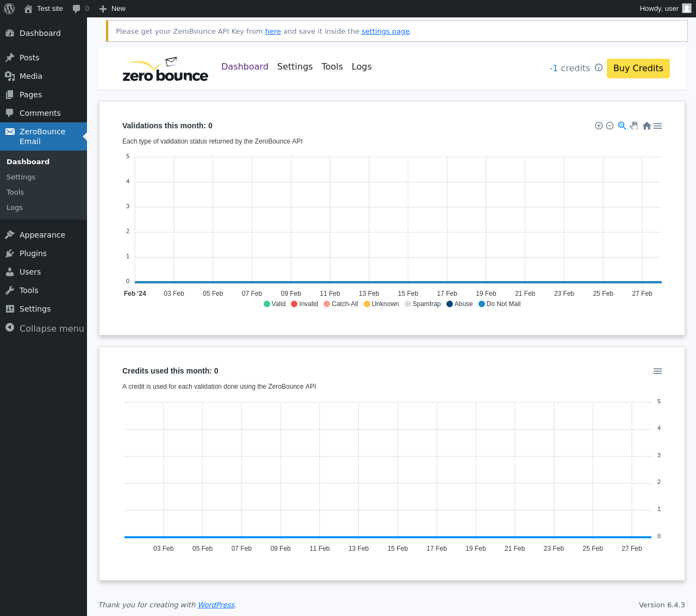Select the selection zoom magnifier tool
696x616 pixels.
click(x=622, y=126)
